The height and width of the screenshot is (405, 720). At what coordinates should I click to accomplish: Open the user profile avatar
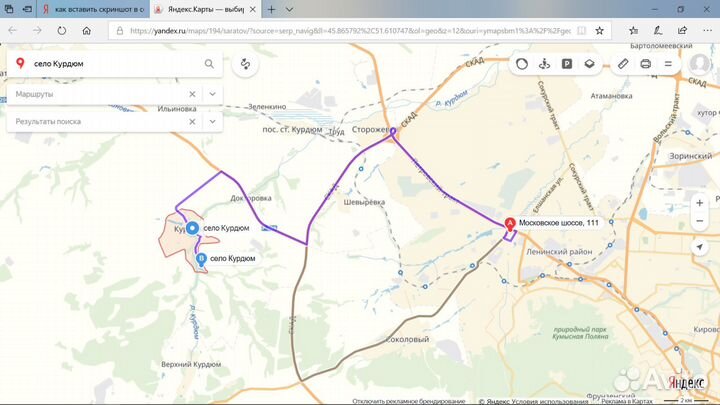pyautogui.click(x=699, y=64)
